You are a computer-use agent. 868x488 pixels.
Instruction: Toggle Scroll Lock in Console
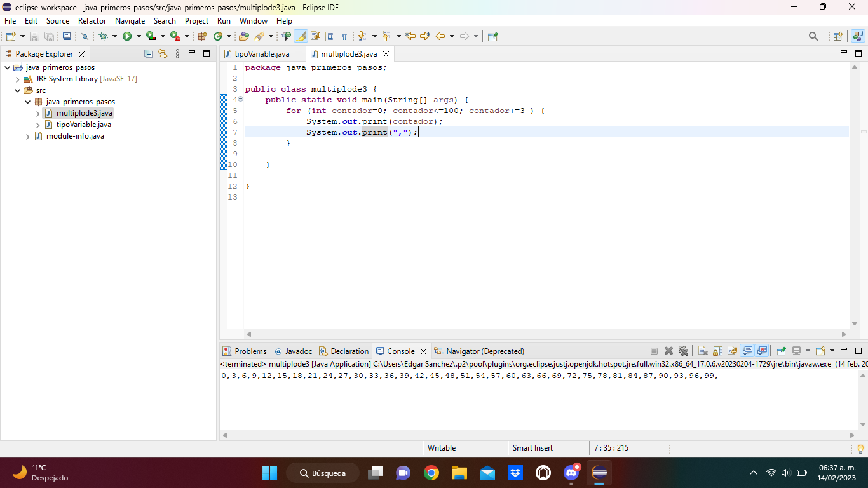tap(717, 351)
